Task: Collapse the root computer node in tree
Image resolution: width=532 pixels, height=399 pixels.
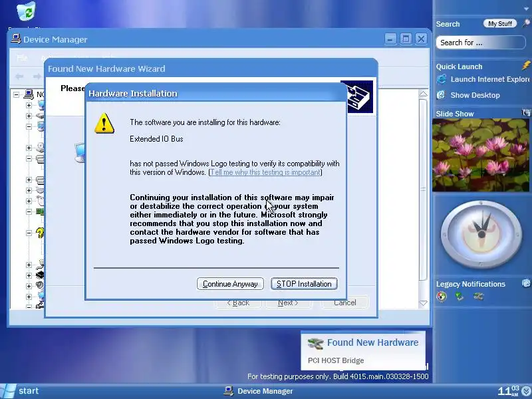Action: pos(16,94)
